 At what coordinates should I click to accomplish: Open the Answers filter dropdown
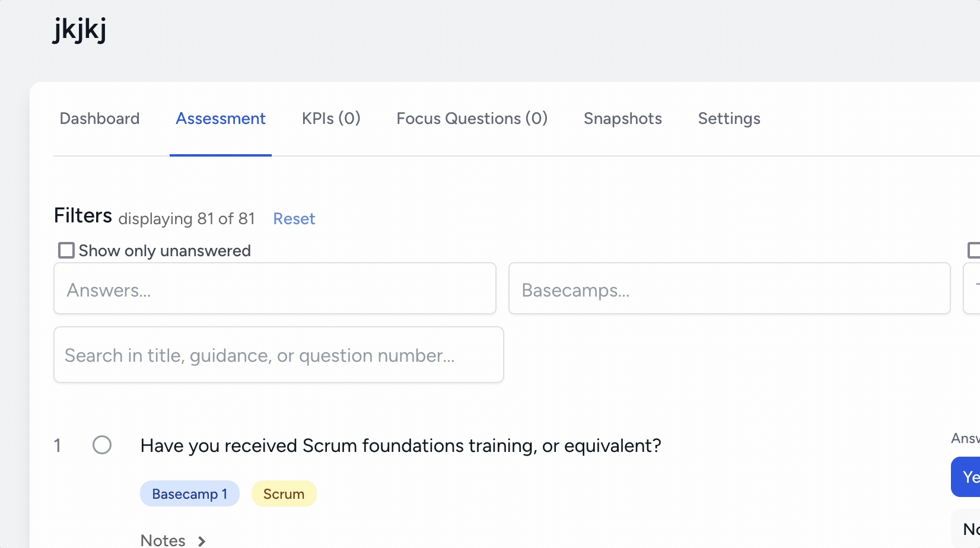tap(275, 289)
